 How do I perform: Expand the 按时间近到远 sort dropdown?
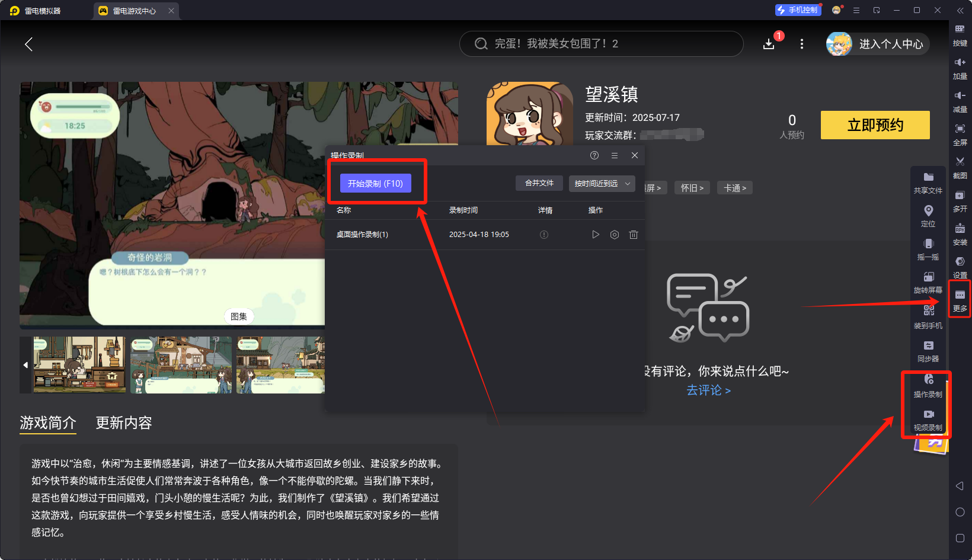click(602, 184)
